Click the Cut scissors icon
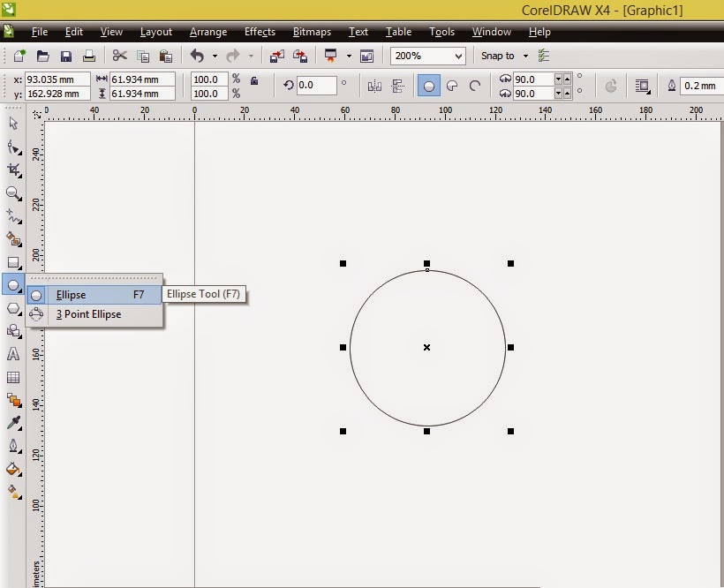This screenshot has height=588, width=724. click(x=119, y=56)
